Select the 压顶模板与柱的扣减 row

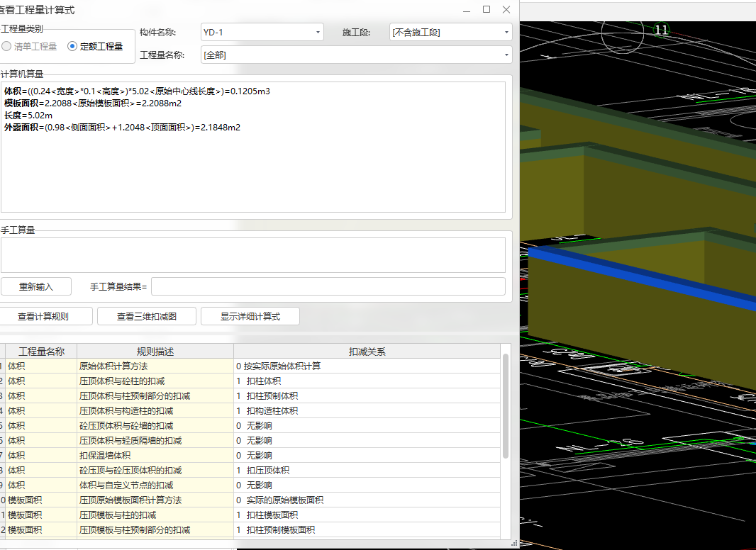250,515
